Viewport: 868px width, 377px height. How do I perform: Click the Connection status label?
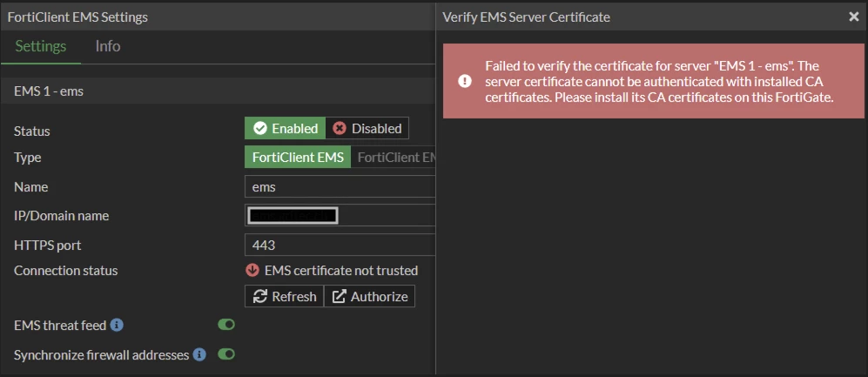[66, 271]
